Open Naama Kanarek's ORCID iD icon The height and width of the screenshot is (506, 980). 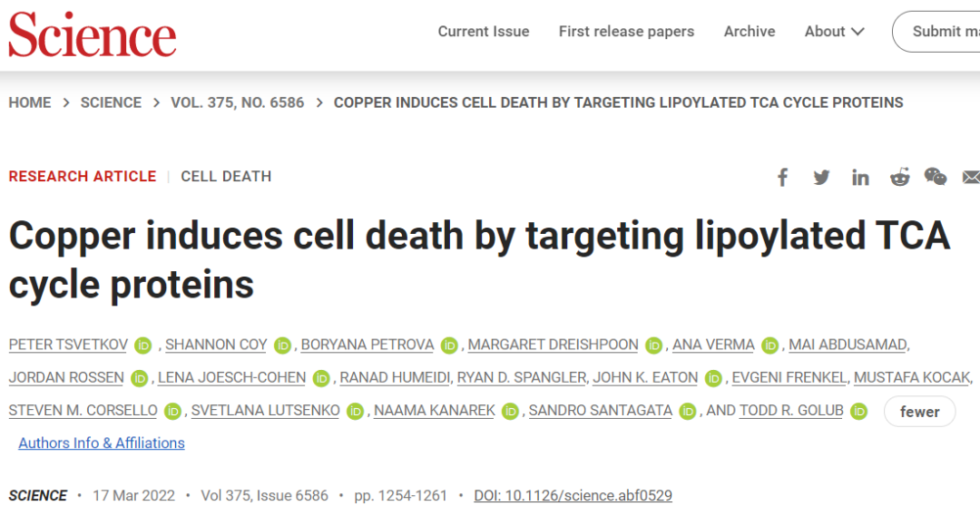510,412
